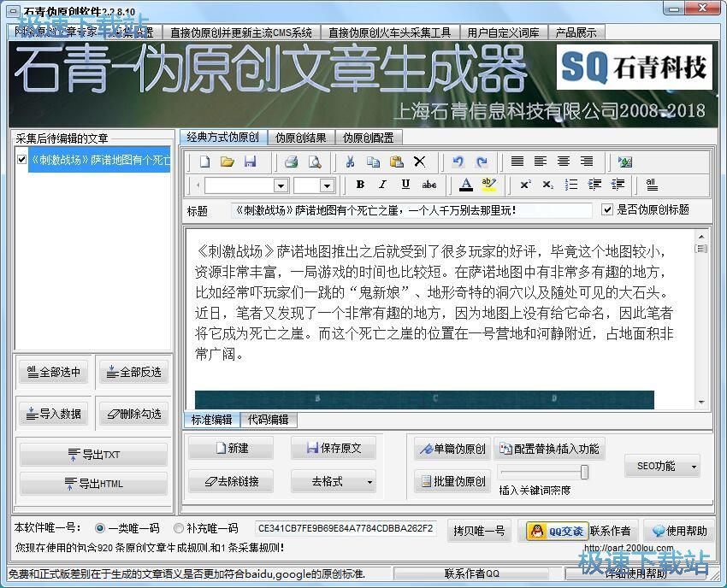
Task: Open the font name dropdown
Action: point(281,185)
